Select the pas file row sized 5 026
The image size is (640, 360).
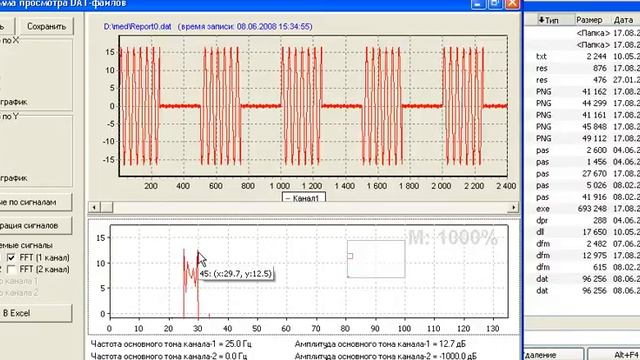coord(582,185)
